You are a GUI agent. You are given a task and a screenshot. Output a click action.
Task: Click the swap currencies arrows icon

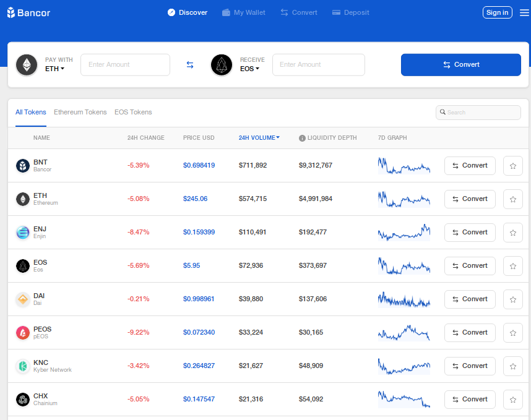click(190, 65)
